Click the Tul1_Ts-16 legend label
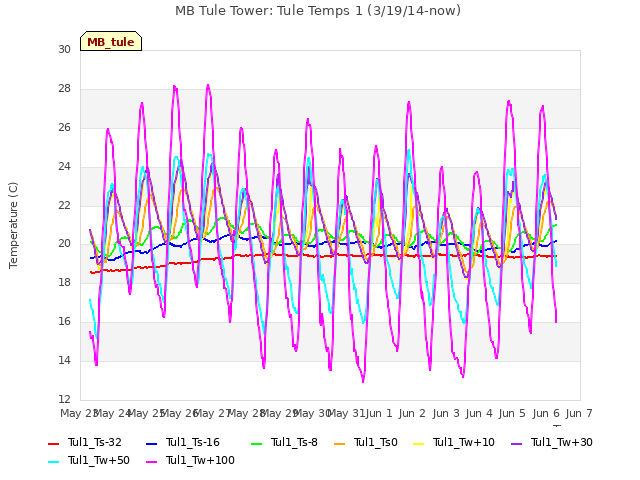 coord(193,442)
